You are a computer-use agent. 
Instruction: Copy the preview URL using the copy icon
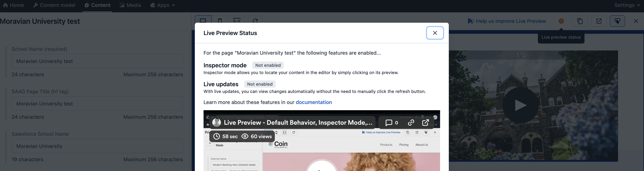pyautogui.click(x=580, y=21)
